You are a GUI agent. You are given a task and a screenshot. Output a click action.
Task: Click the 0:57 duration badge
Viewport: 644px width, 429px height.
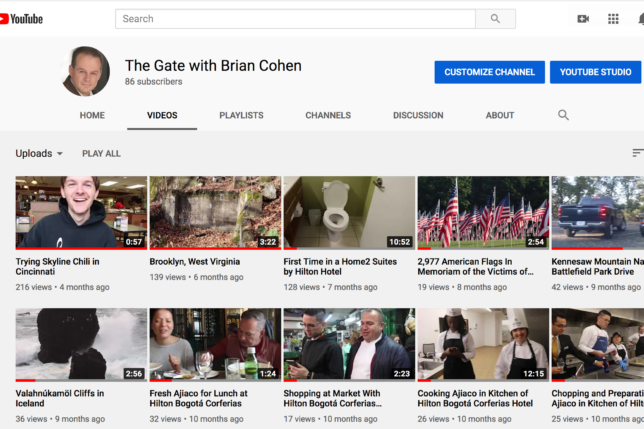pos(134,242)
